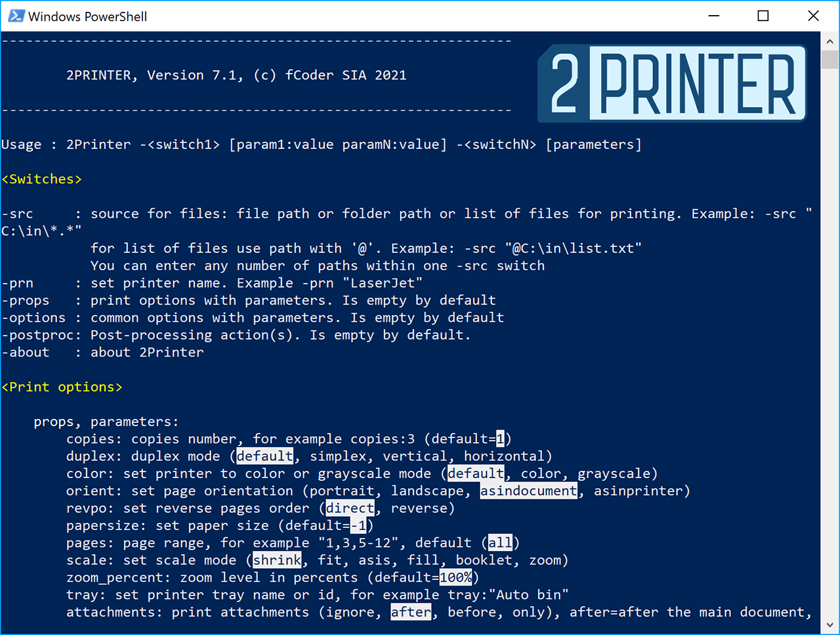Click the "-about" switch text
840x635 pixels.
tap(25, 352)
